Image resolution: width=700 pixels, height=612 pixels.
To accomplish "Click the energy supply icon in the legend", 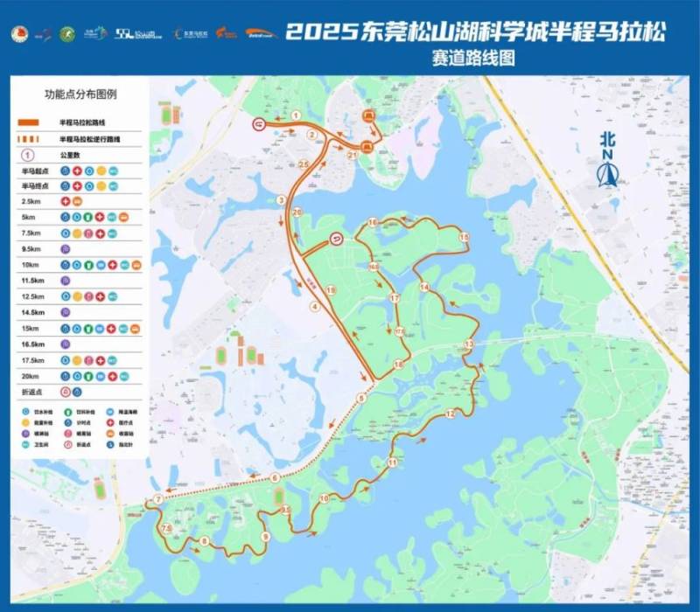I will [x=24, y=422].
